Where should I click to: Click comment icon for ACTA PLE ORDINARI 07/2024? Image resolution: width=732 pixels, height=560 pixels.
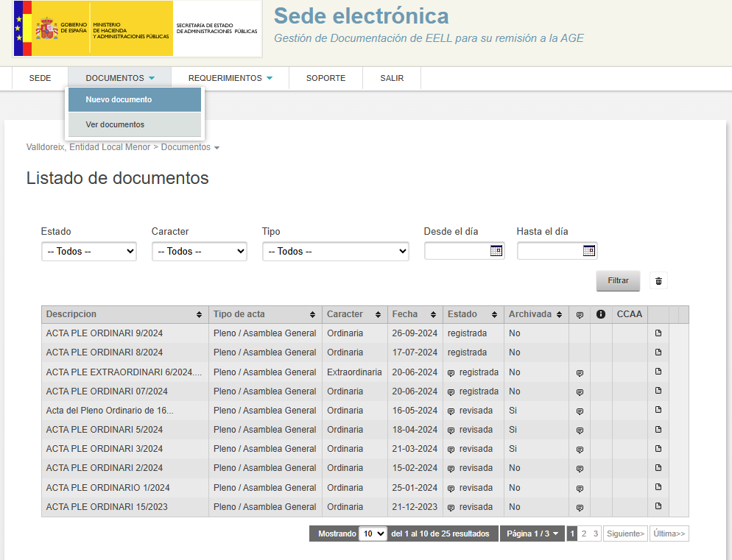pos(580,391)
